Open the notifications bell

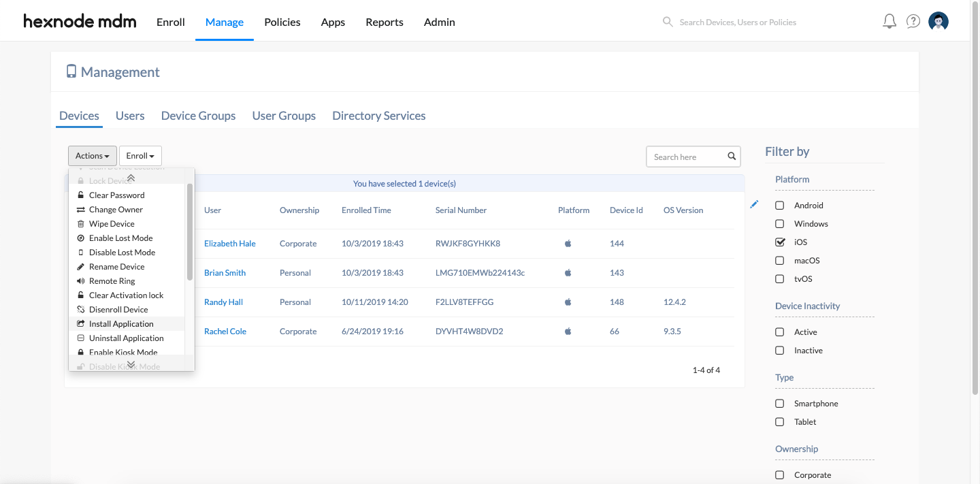tap(889, 22)
